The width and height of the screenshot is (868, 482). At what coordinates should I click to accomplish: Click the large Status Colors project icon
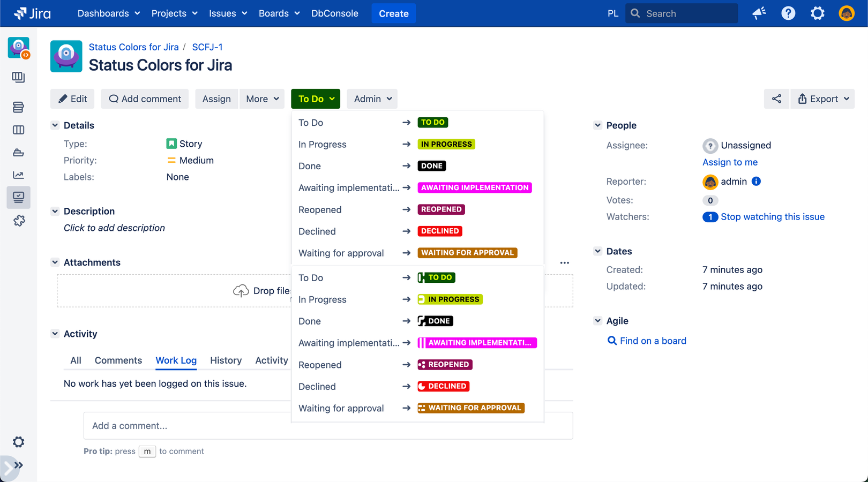(66, 56)
